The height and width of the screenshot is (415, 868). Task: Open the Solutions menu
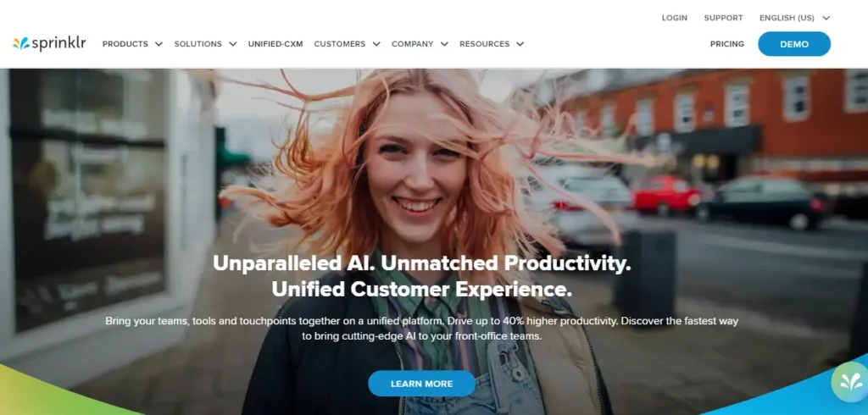click(198, 44)
